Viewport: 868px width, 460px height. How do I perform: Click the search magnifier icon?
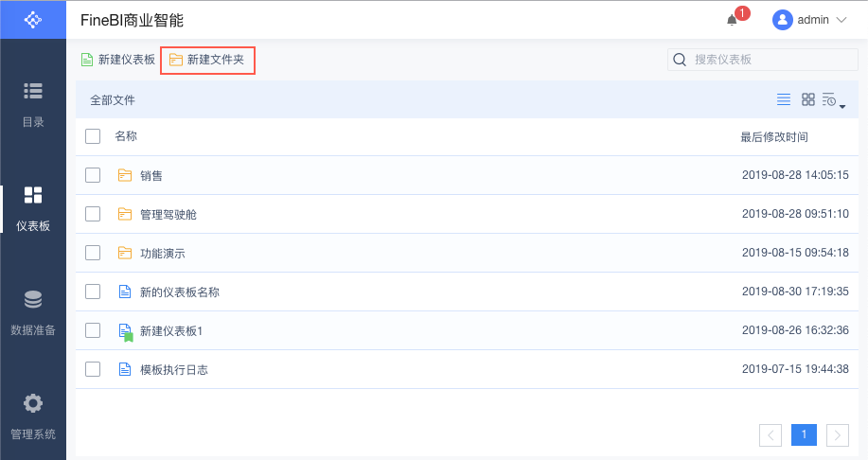click(x=680, y=60)
